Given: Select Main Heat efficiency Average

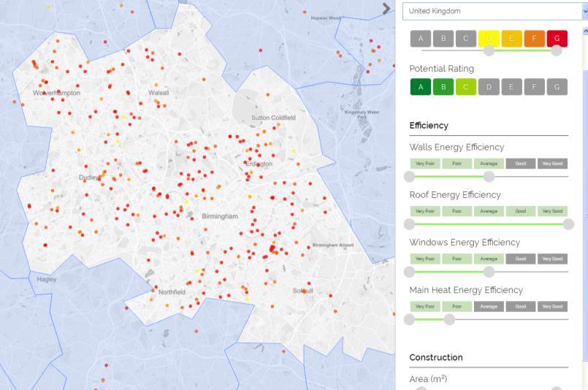Looking at the screenshot, I should tap(489, 306).
